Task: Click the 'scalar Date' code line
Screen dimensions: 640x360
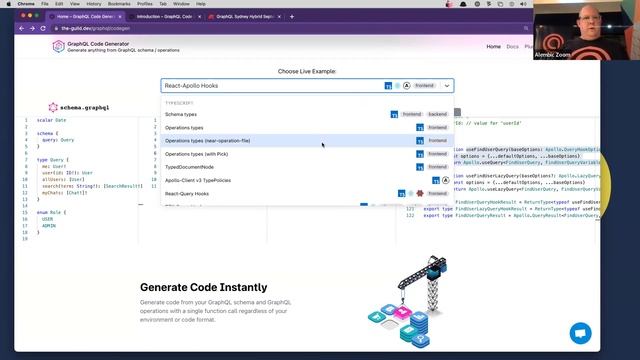Action: tap(51, 120)
